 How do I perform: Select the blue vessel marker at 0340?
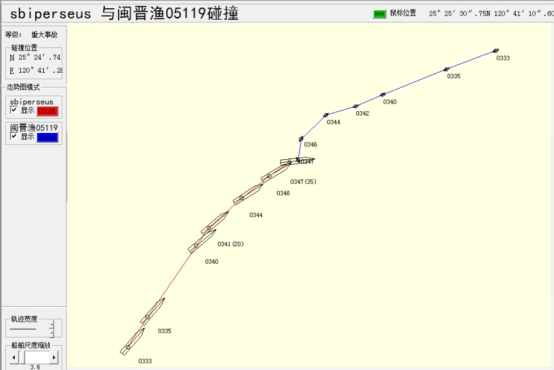pyautogui.click(x=383, y=94)
